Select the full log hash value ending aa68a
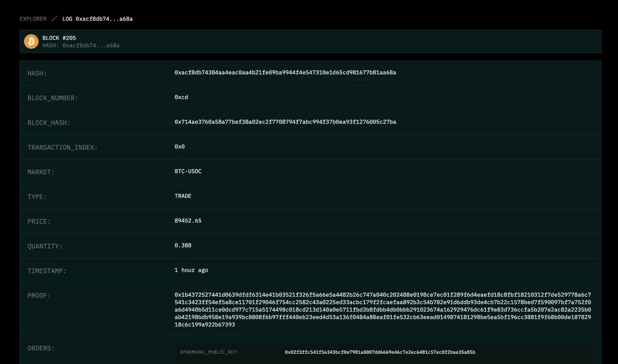This screenshot has width=618, height=364. [285, 73]
